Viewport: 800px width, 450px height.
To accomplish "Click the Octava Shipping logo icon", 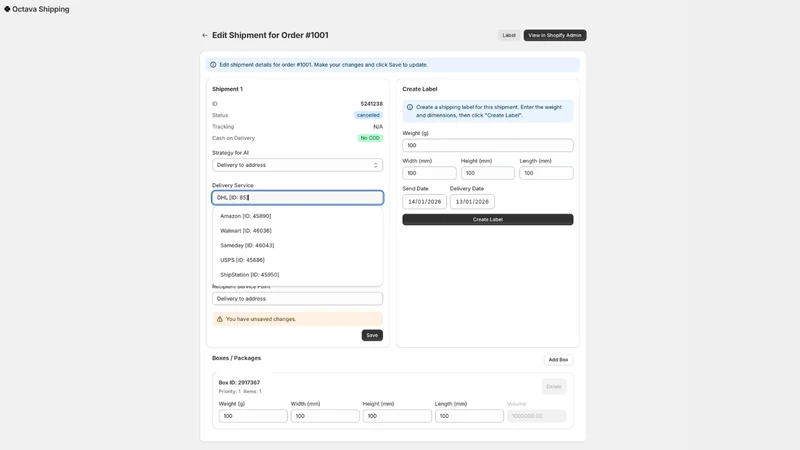I will 7,9.
